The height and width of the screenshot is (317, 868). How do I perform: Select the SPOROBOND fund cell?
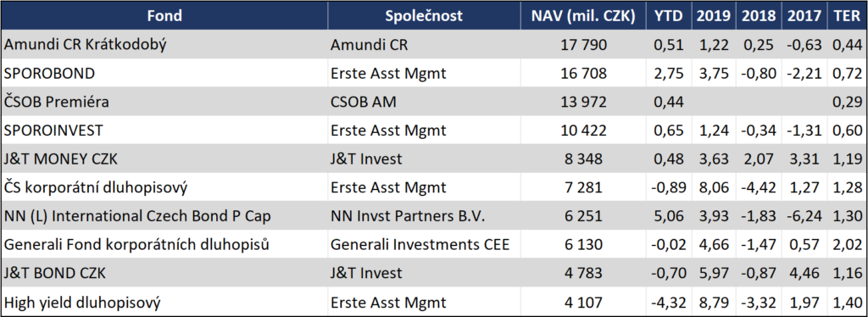(x=164, y=73)
